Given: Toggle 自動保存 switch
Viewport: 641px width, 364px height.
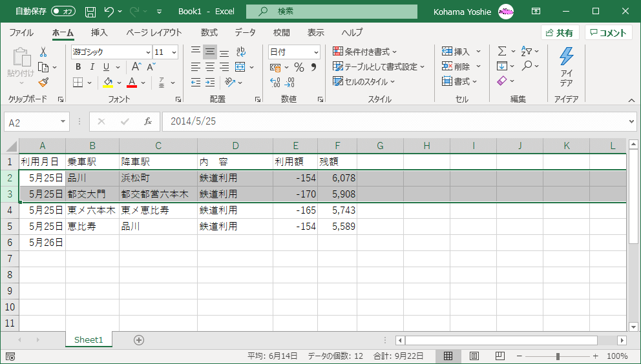Looking at the screenshot, I should 63,12.
